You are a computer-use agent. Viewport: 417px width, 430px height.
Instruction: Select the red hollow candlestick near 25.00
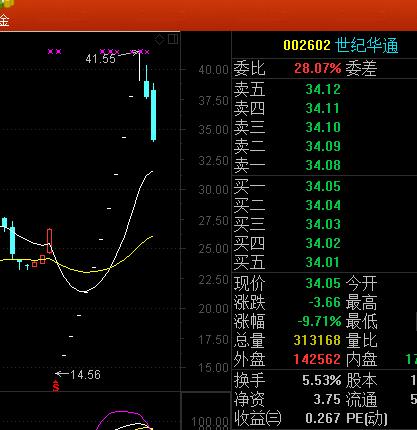50,241
